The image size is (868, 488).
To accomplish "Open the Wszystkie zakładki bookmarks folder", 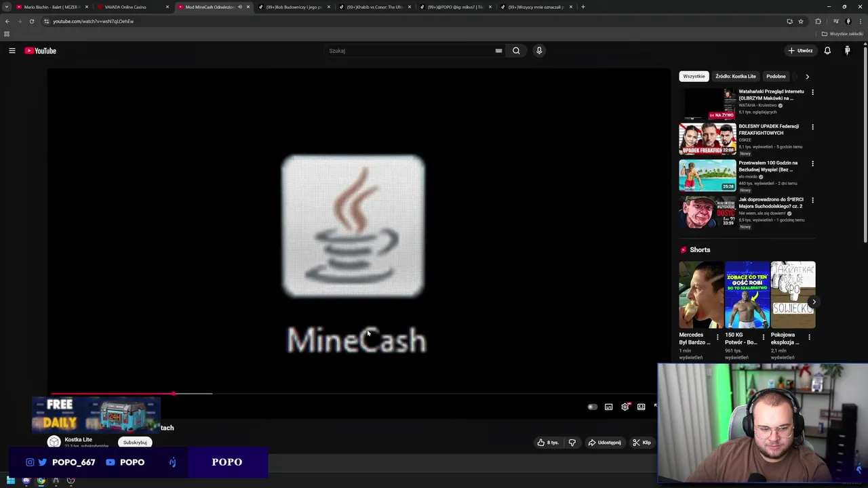I will click(842, 34).
